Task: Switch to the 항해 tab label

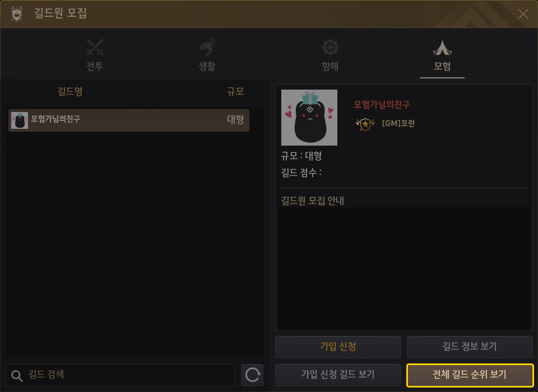Action: (330, 66)
